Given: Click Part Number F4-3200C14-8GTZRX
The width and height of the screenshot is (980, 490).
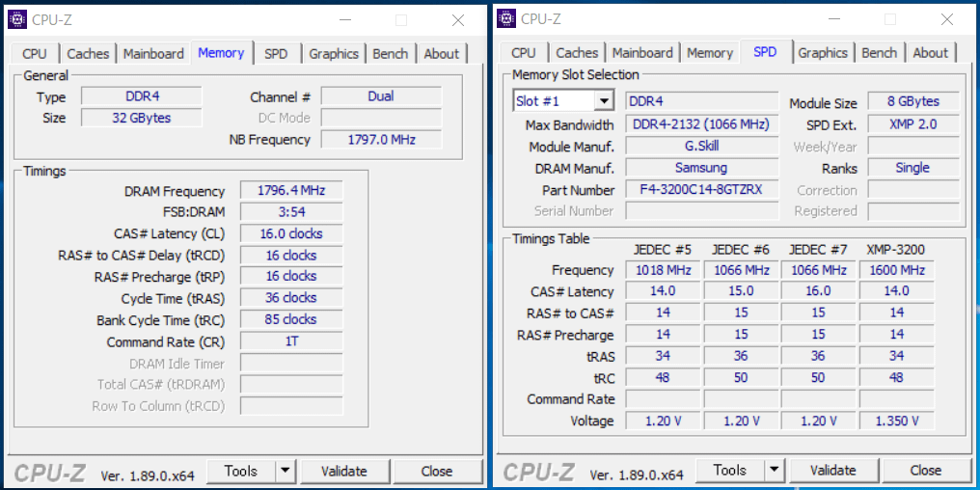Looking at the screenshot, I should [702, 189].
